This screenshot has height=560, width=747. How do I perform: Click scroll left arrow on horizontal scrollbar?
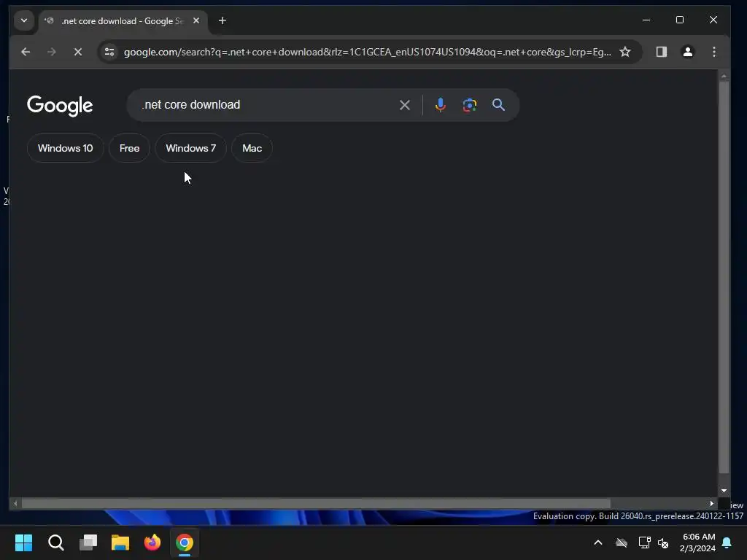coord(15,503)
